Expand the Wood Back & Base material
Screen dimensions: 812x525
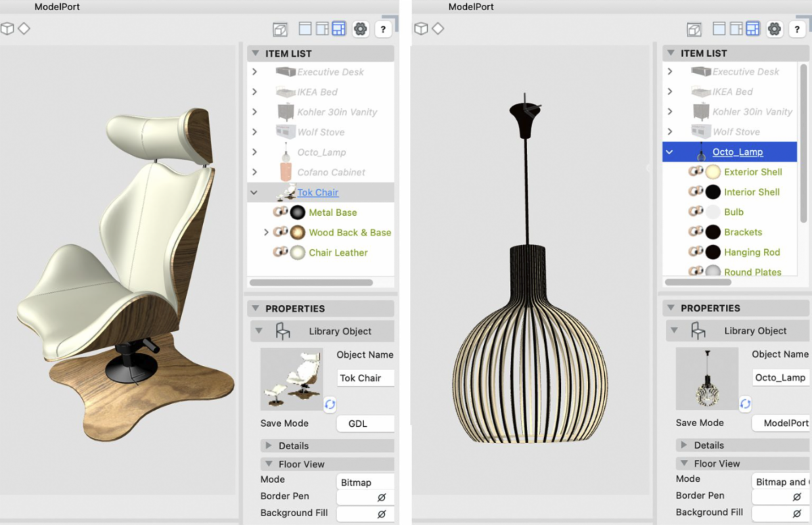point(266,233)
